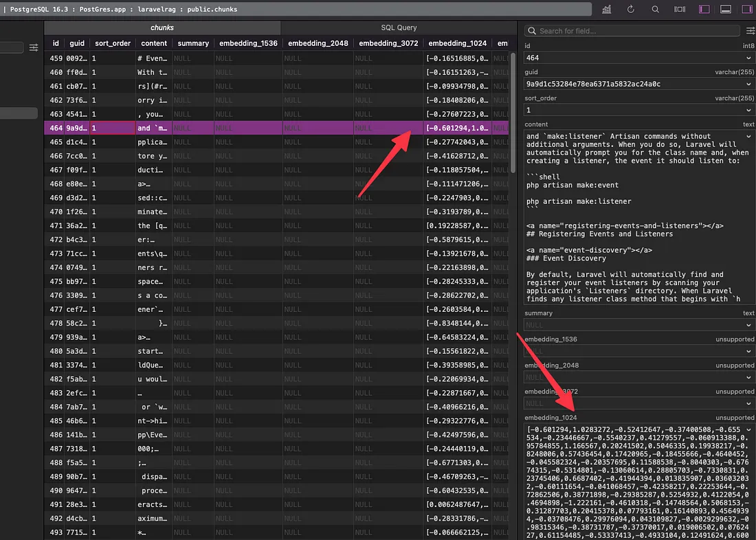Image resolution: width=756 pixels, height=540 pixels.
Task: Click the embedding_3072 column header
Action: click(390, 43)
